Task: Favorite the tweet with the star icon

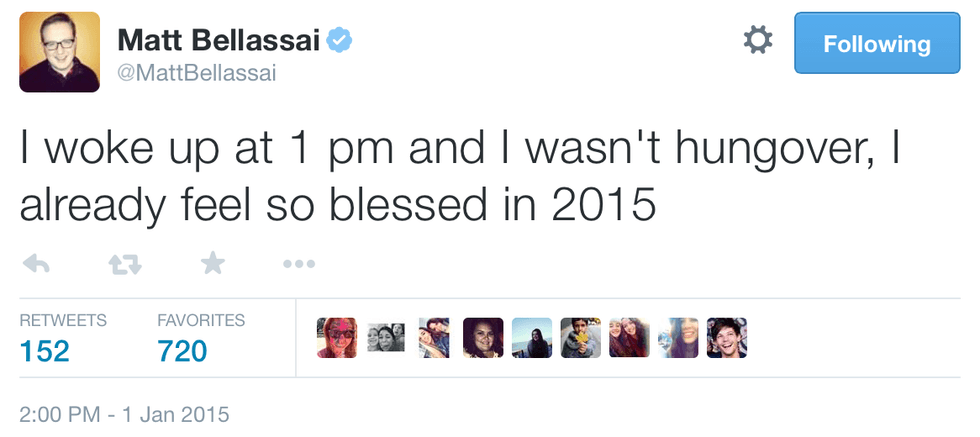Action: tap(212, 264)
